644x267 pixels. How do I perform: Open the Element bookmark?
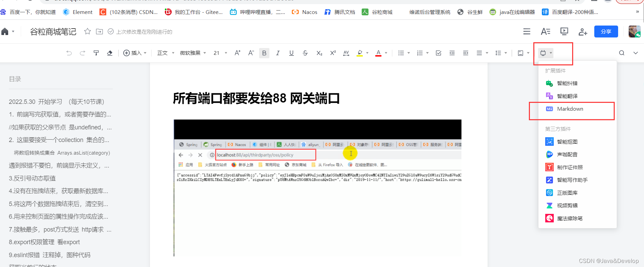78,12
